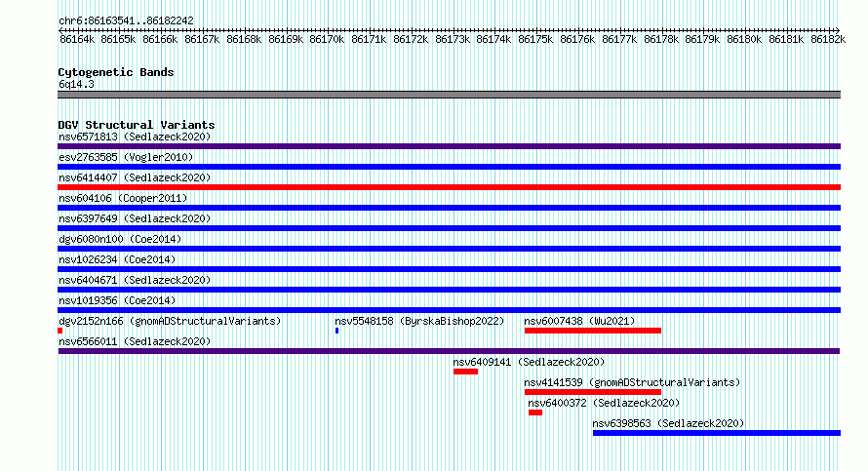Select the blue nsv6397649 variant bar
Screen dimensions: 868x471
pyautogui.click(x=449, y=228)
